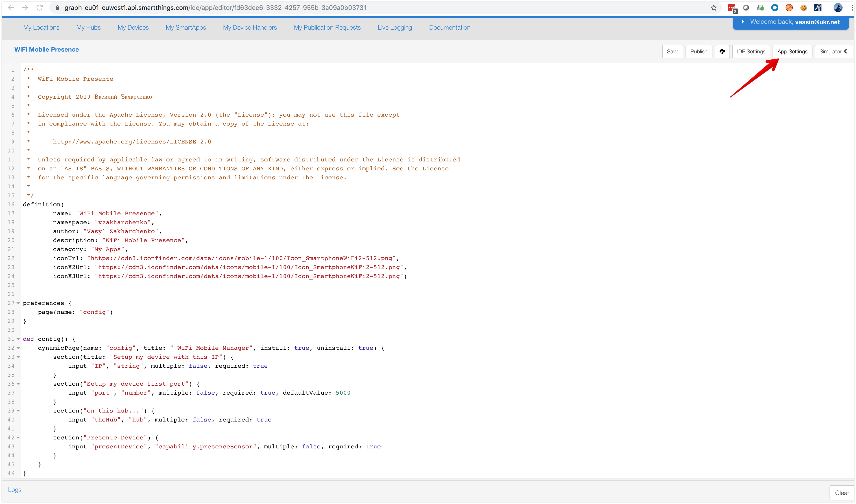Bookmark page with the star icon
The height and width of the screenshot is (504, 856).
click(714, 8)
